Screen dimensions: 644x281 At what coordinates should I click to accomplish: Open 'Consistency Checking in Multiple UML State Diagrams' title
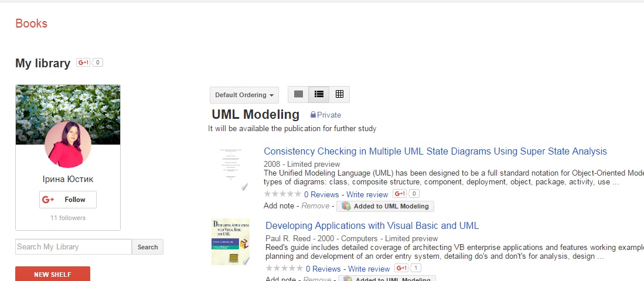pyautogui.click(x=435, y=152)
